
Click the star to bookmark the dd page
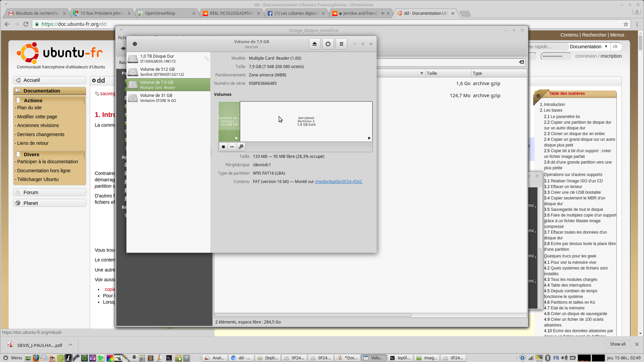pos(626,24)
